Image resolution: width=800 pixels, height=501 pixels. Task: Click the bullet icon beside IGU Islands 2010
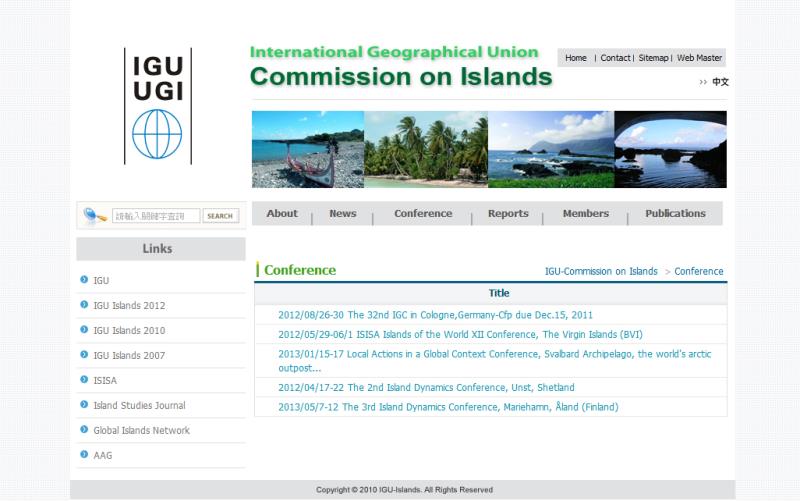[x=84, y=330]
